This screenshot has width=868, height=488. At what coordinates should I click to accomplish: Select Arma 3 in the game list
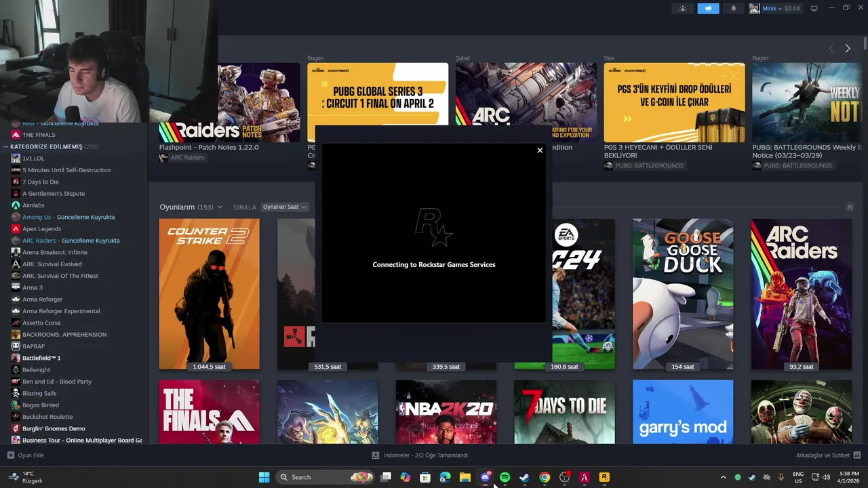(32, 287)
